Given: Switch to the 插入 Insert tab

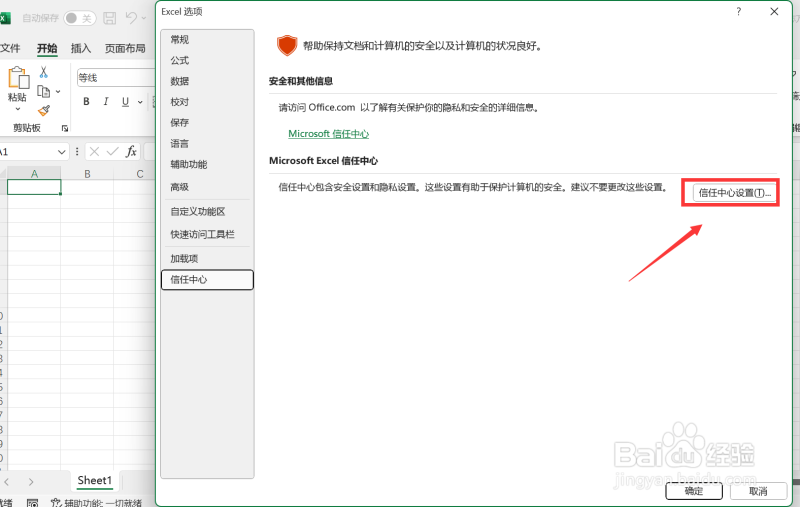Looking at the screenshot, I should pyautogui.click(x=81, y=48).
